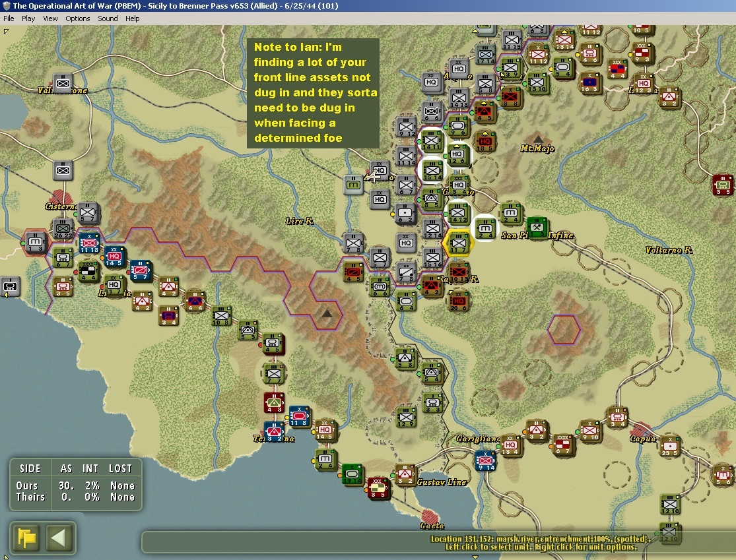Select the gray unit 17 14
Screen dimensions: 736x560
coord(486,54)
